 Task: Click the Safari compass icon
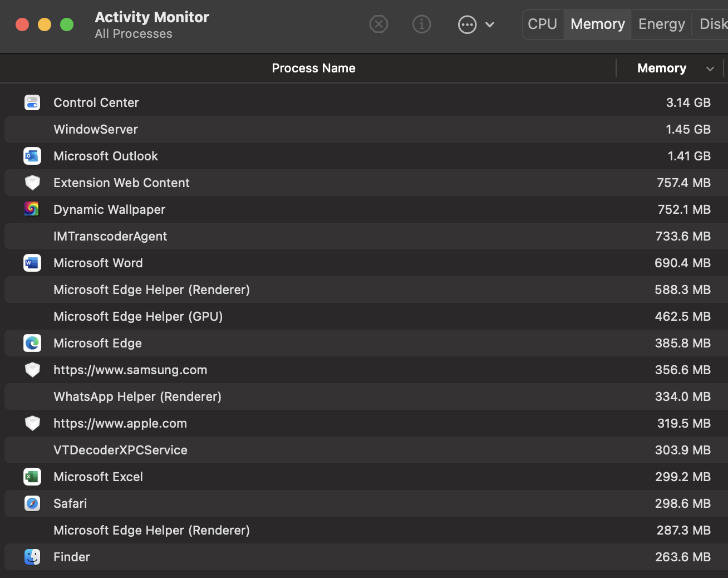click(32, 503)
